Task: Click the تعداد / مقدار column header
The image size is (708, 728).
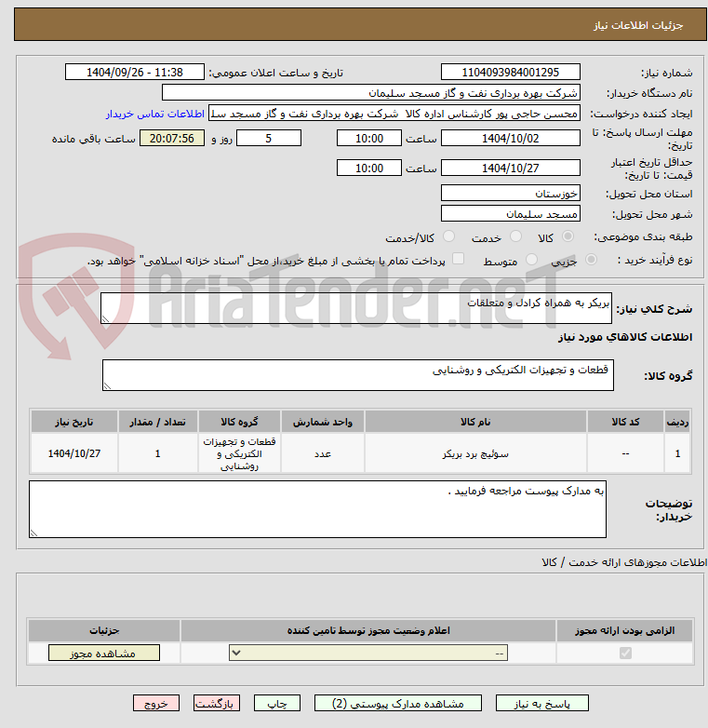Action: click(x=158, y=422)
